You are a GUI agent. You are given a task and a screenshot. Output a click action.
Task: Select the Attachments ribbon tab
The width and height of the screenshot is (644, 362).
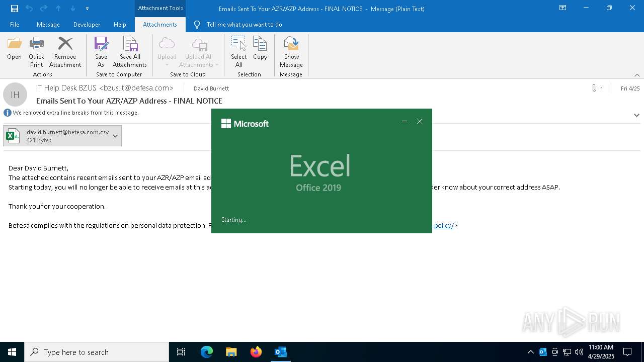(x=160, y=25)
